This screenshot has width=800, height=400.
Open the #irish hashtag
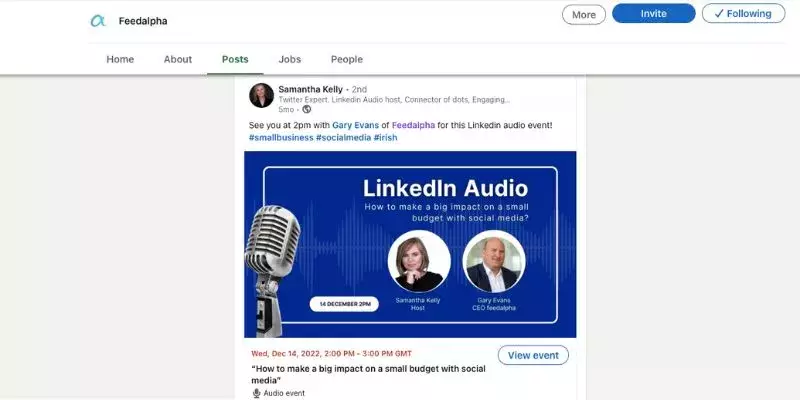385,138
